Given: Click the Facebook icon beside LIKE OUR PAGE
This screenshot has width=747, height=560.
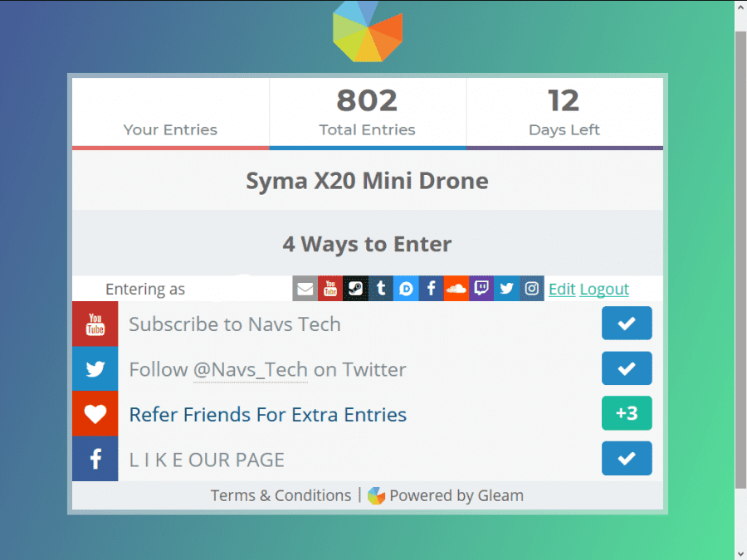Looking at the screenshot, I should (x=95, y=459).
